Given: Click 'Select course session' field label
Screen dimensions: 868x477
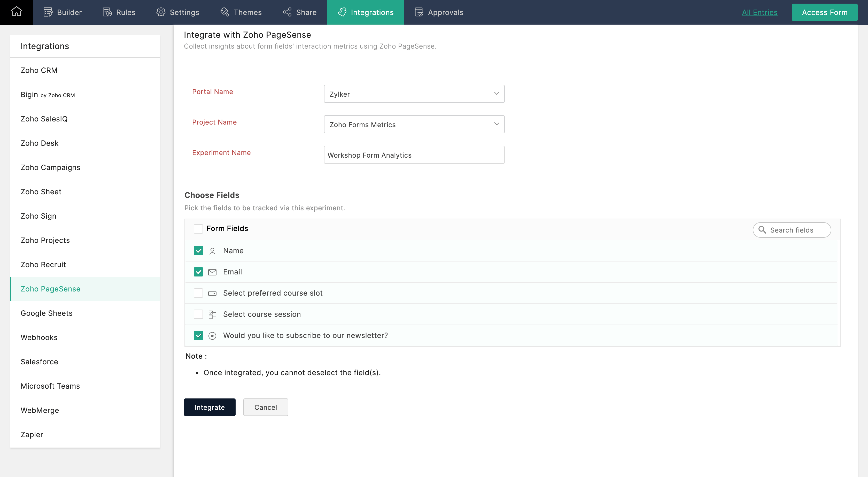Looking at the screenshot, I should point(262,314).
